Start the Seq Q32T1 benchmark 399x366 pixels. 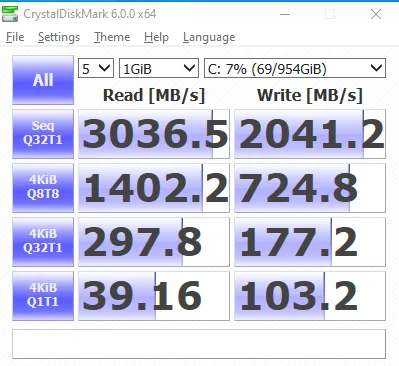pos(43,134)
